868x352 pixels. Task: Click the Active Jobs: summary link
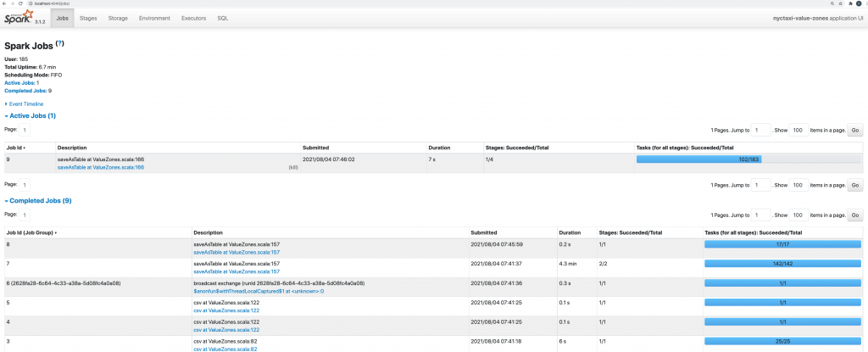(19, 82)
